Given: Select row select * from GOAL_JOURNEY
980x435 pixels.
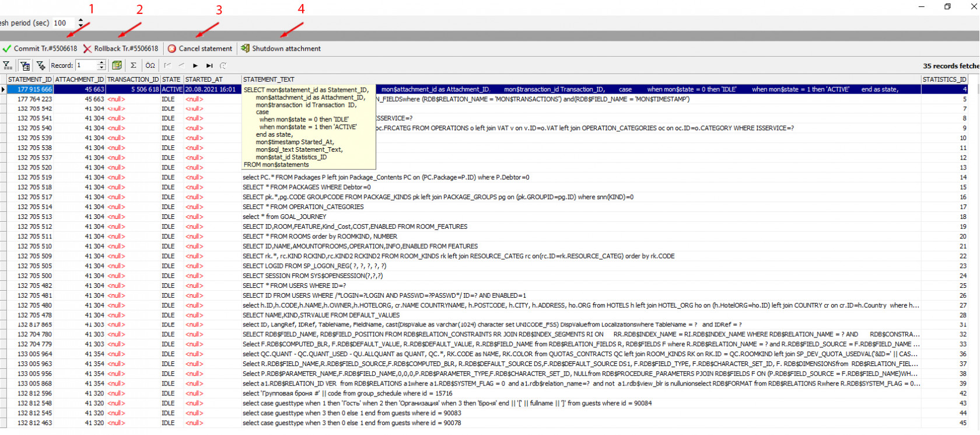Looking at the screenshot, I should point(284,217).
